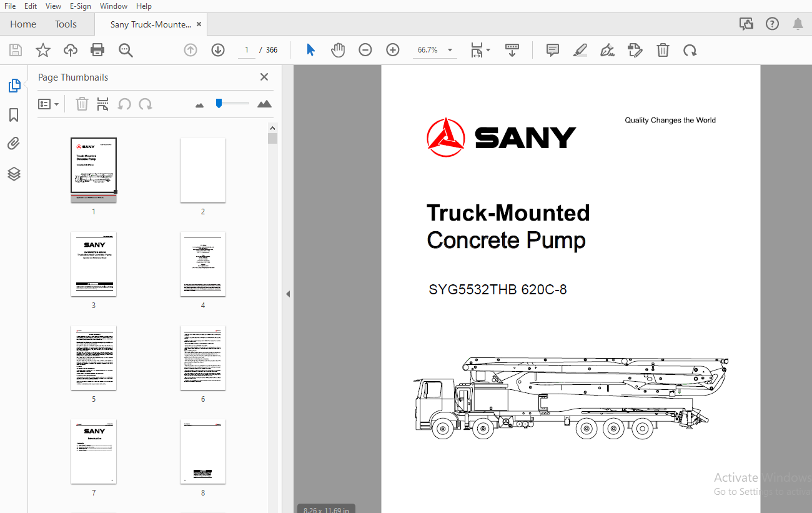Image resolution: width=812 pixels, height=513 pixels.
Task: Open the share feedback chat icon
Action: pos(746,24)
